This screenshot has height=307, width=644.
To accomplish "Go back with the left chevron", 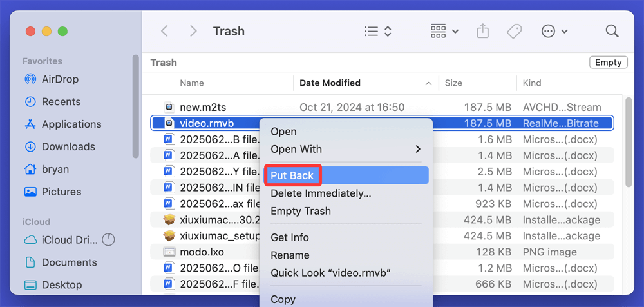I will (x=165, y=31).
